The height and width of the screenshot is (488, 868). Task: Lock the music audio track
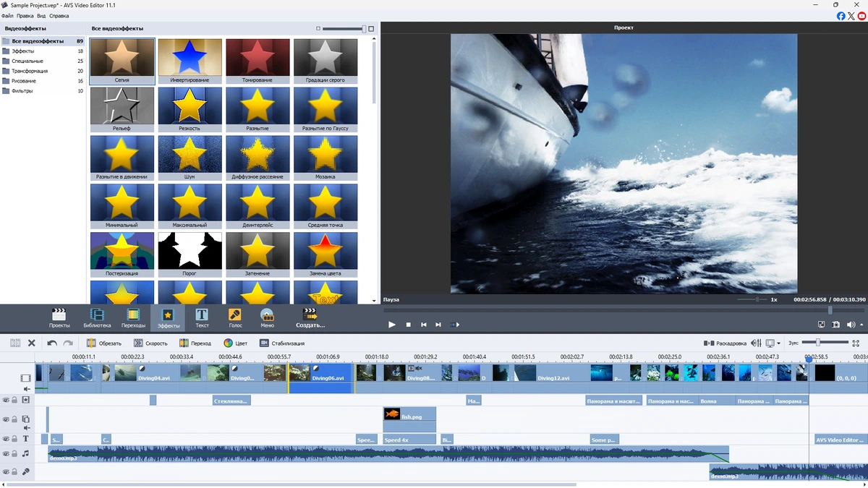[14, 454]
